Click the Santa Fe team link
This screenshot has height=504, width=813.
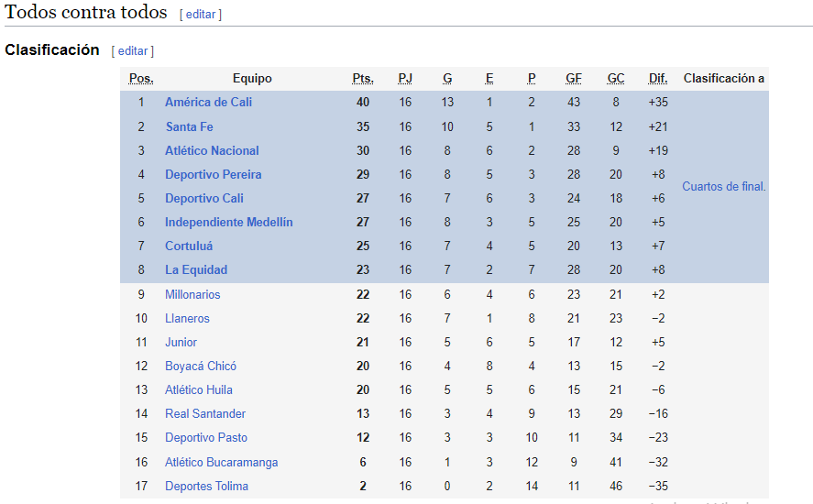189,127
